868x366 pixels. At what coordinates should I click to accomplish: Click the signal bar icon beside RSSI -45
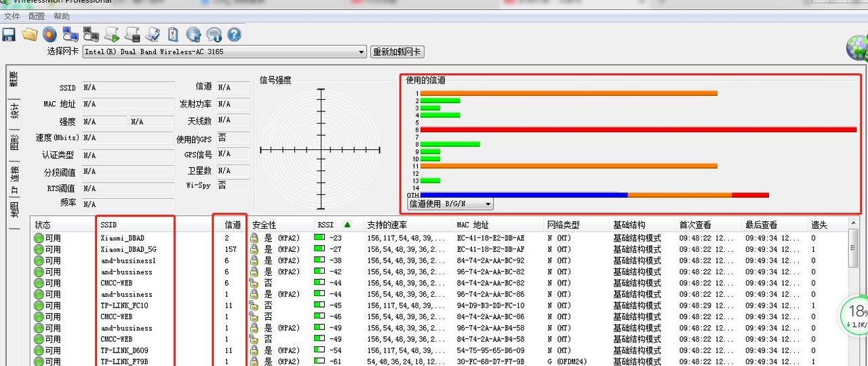[x=319, y=306]
